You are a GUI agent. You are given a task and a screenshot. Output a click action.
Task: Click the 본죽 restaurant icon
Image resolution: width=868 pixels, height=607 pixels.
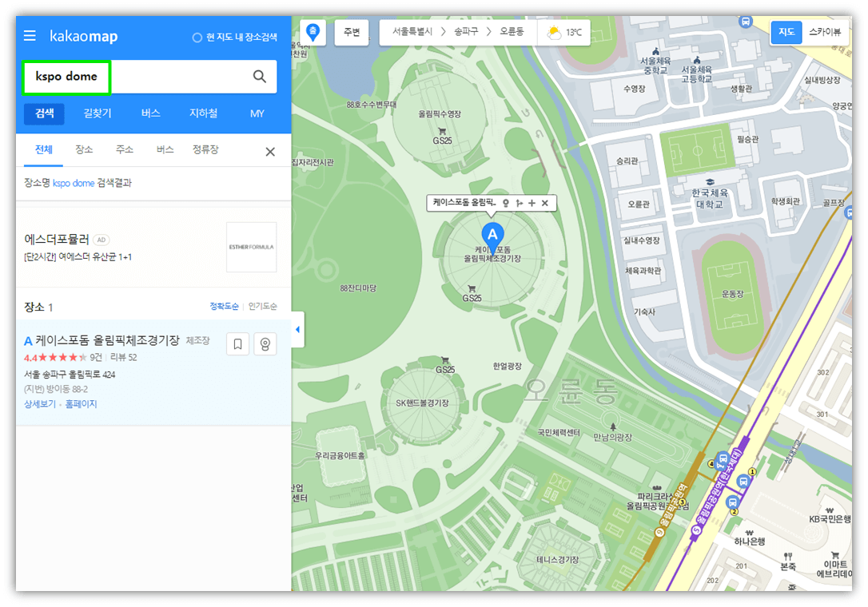pyautogui.click(x=788, y=556)
